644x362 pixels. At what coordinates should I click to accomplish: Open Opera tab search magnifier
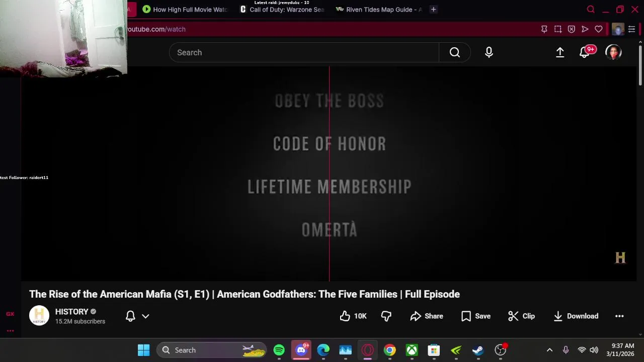coord(591,9)
